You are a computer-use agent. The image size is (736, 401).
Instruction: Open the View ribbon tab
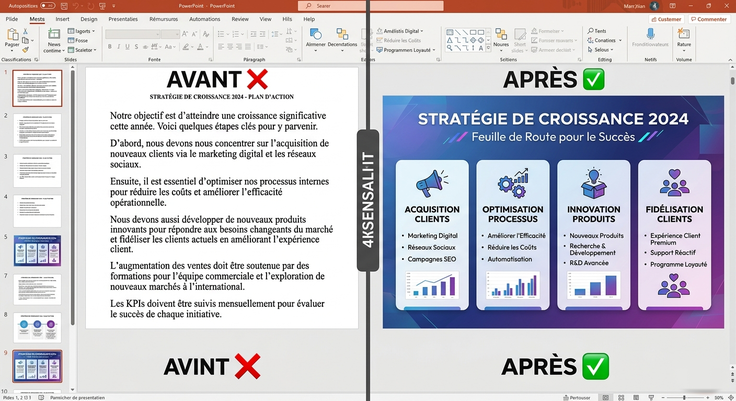266,19
